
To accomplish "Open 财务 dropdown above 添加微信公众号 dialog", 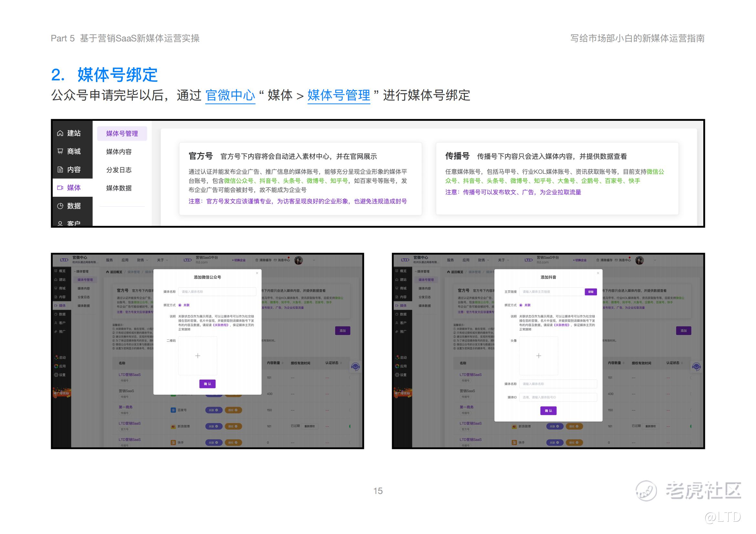I will tap(142, 260).
